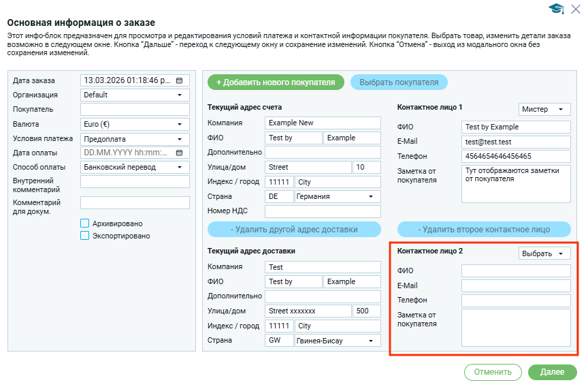588x387 pixels.
Task: Expand the Условия платежа dropdown
Action: point(135,139)
